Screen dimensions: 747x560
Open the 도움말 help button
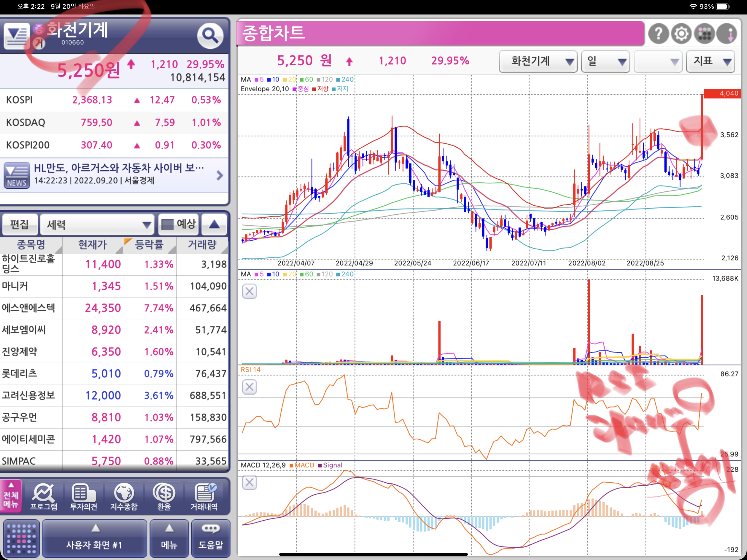211,538
